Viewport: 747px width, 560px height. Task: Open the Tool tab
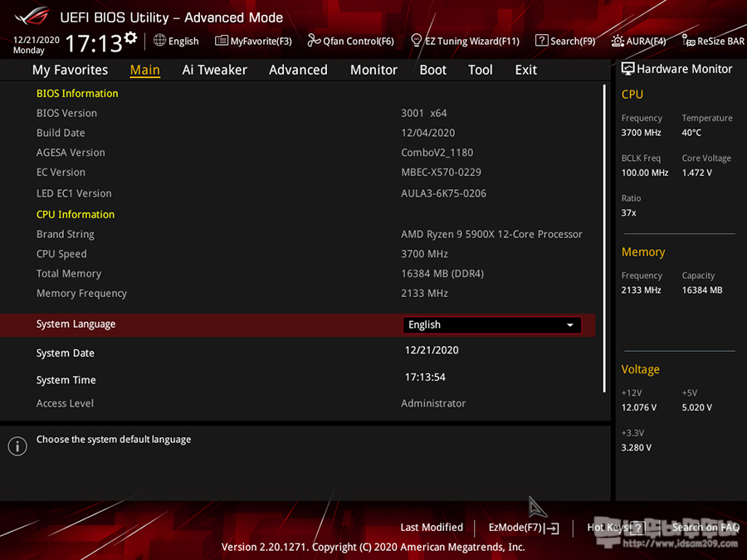(x=481, y=70)
